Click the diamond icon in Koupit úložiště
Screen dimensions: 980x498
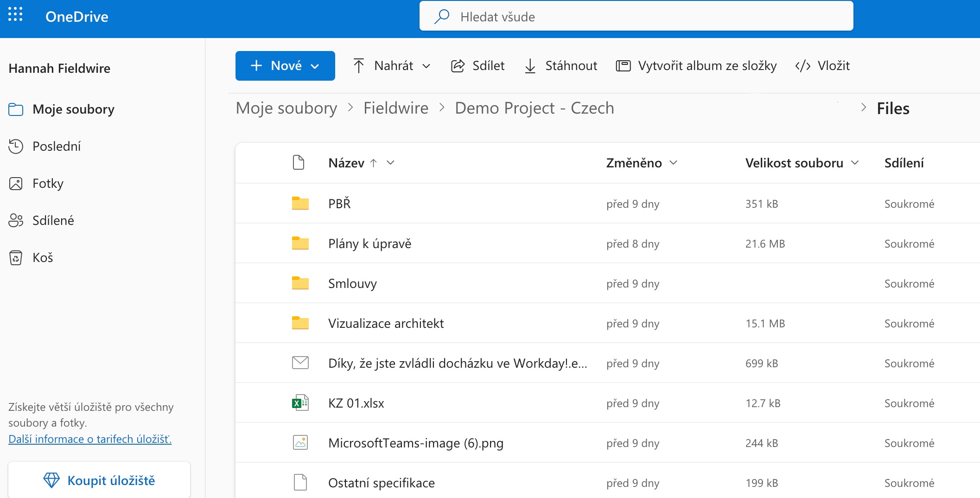(x=51, y=480)
